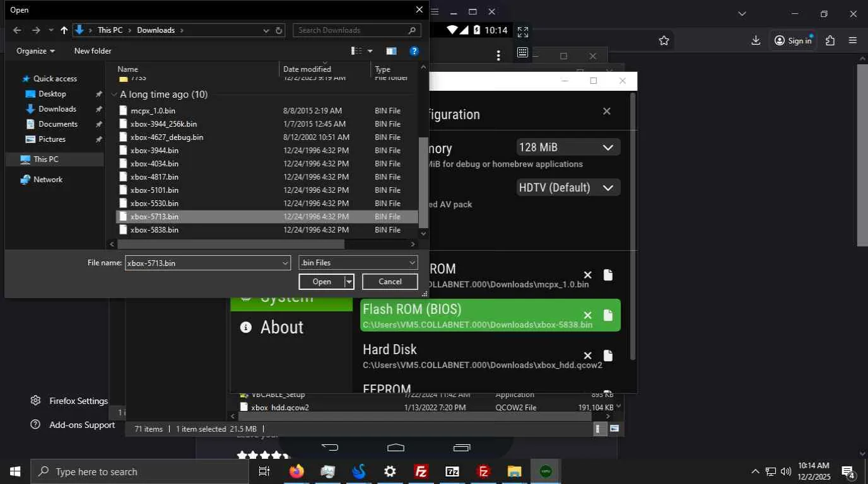
Task: Click the Search Downloads field
Action: pos(356,30)
